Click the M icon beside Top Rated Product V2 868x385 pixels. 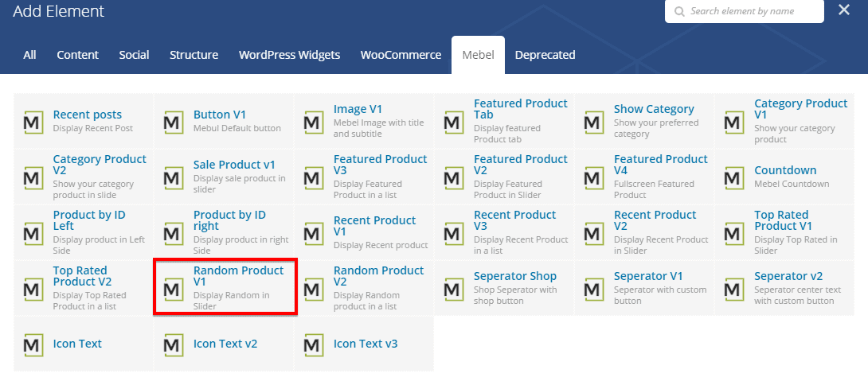point(33,289)
